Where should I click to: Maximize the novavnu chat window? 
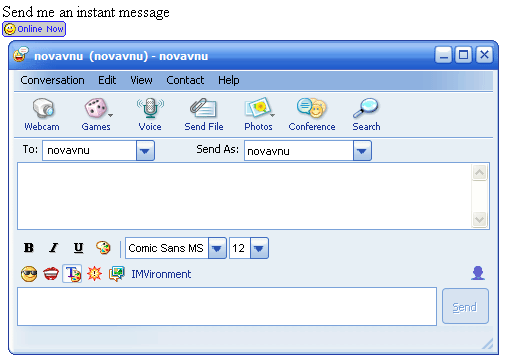click(464, 55)
